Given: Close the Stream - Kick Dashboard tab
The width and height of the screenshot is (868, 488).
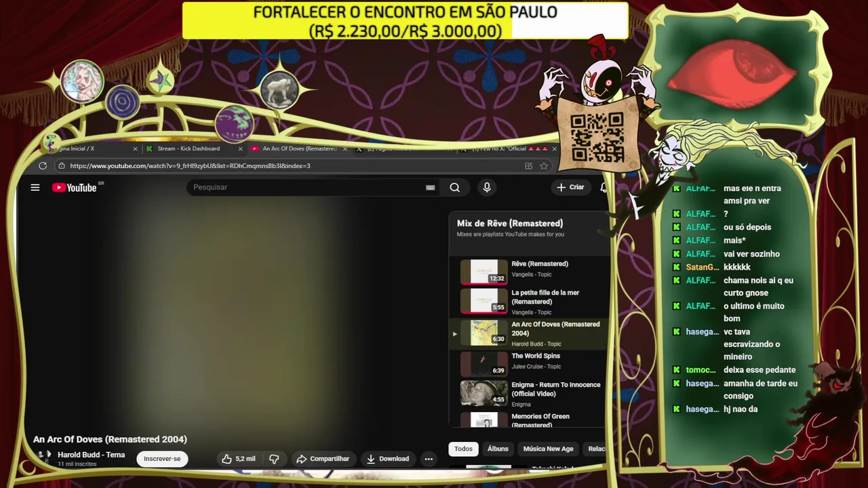Looking at the screenshot, I should (240, 148).
